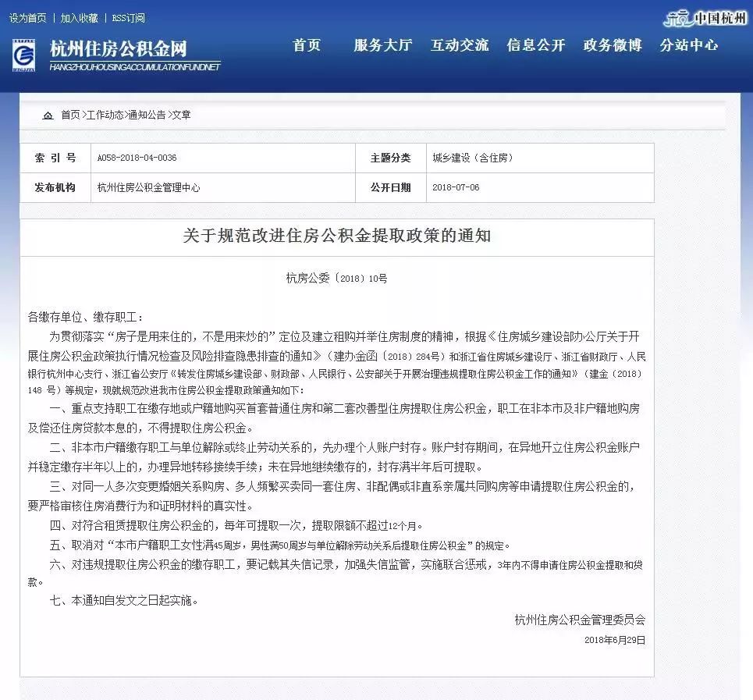
Task: Select 互动交流 navigation item
Action: pos(460,44)
